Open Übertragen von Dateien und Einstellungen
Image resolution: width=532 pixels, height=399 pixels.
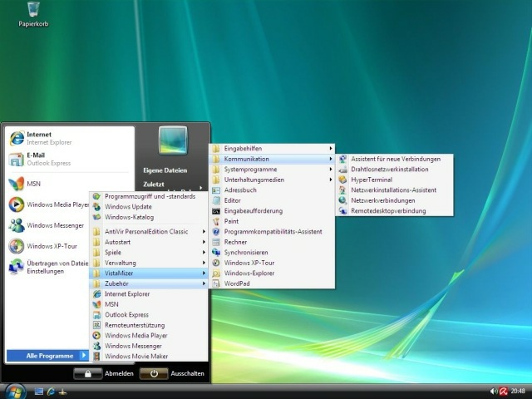coord(47,267)
